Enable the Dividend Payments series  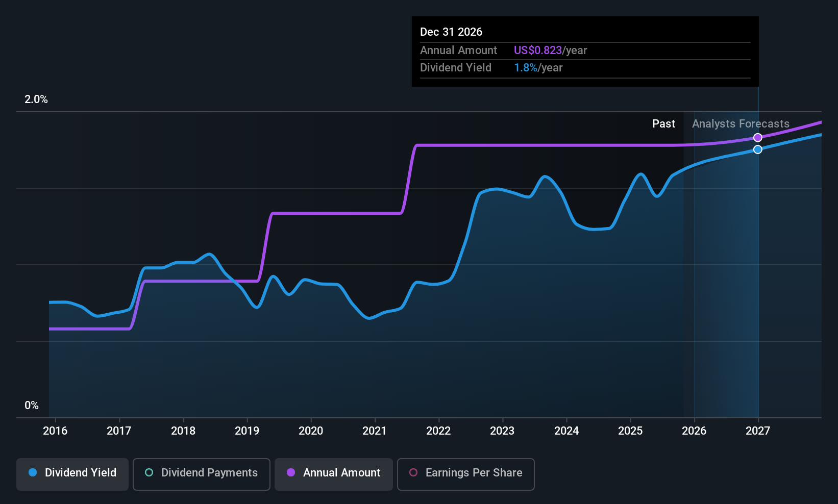[x=202, y=474]
